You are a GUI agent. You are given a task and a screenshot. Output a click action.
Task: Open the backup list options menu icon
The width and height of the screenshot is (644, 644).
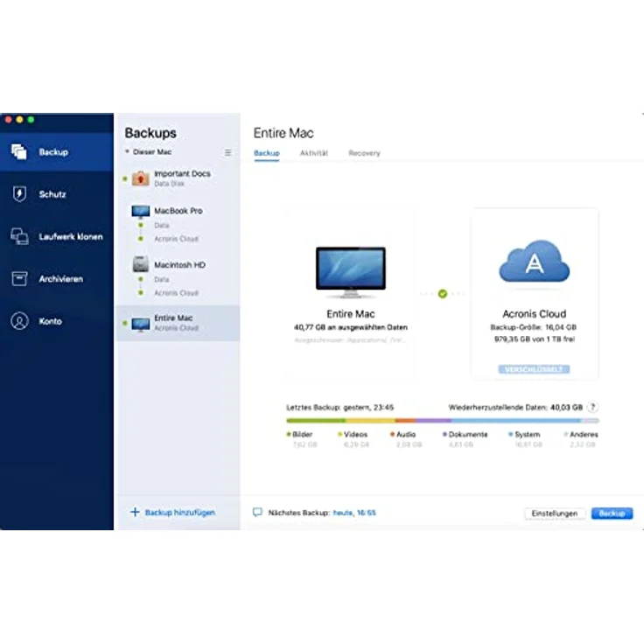(228, 152)
